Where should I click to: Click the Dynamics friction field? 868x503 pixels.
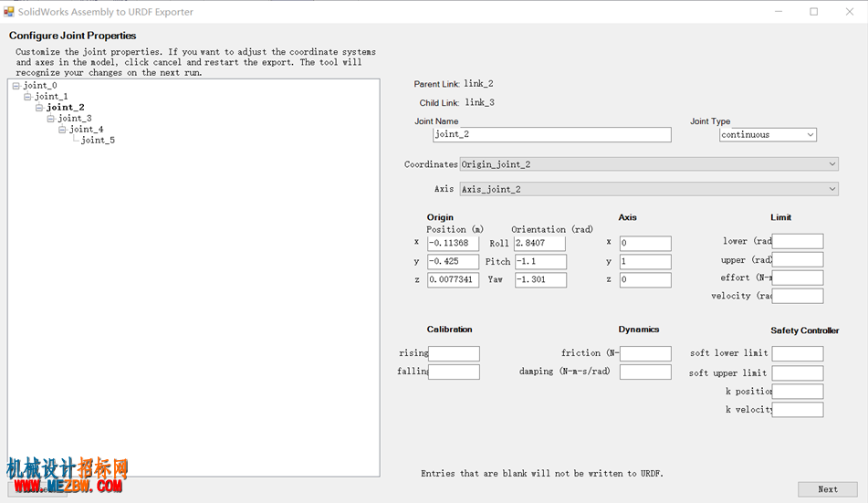(645, 353)
